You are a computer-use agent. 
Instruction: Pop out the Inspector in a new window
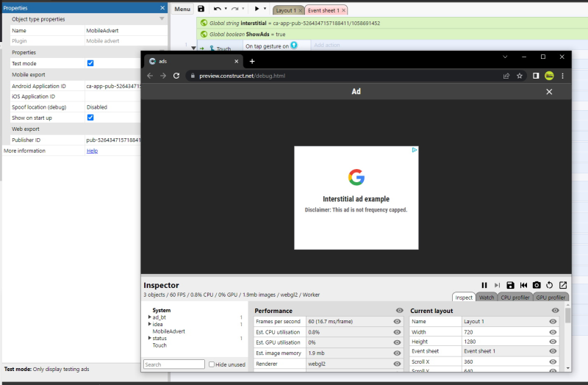[563, 285]
